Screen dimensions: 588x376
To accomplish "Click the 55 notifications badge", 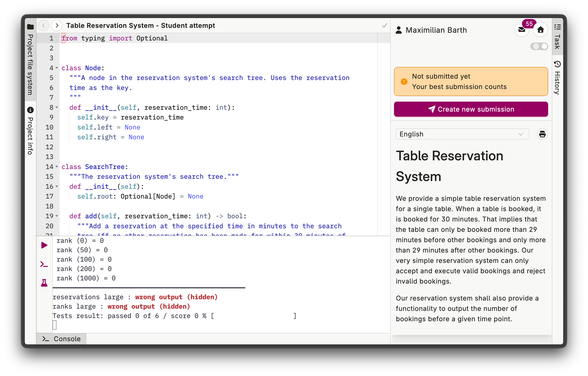I will [x=529, y=24].
